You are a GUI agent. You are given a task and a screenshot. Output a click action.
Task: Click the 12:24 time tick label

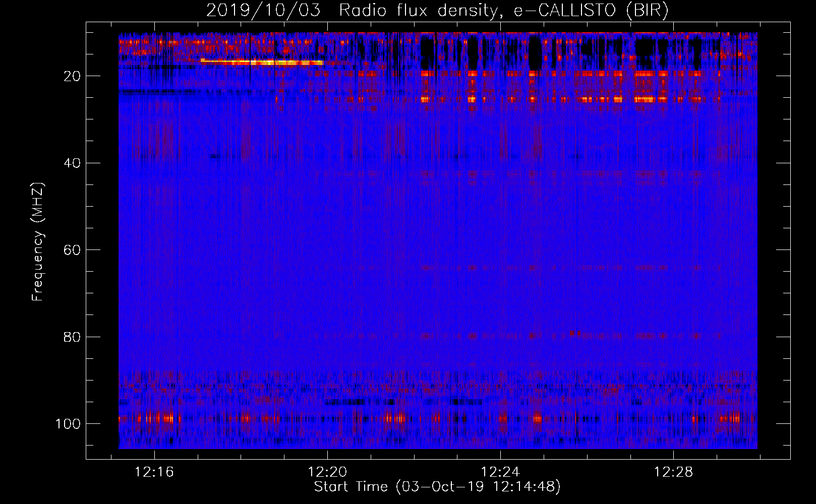click(x=500, y=472)
